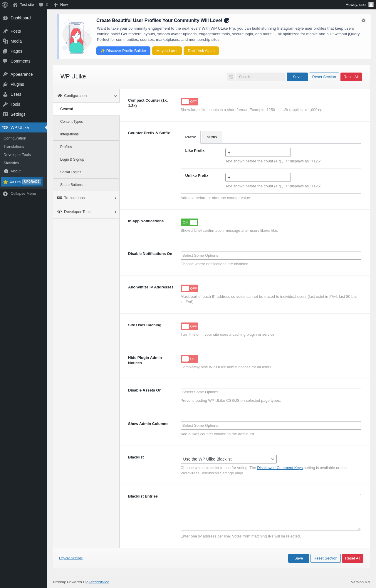Click the Pages icon in the sidebar
The height and width of the screenshot is (588, 376).
5,51
